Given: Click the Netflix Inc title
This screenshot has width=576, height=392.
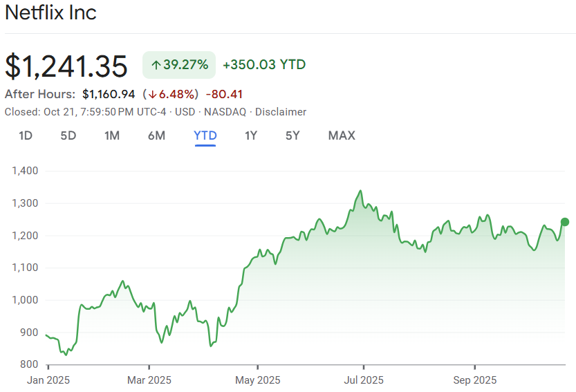Looking at the screenshot, I should click(51, 13).
